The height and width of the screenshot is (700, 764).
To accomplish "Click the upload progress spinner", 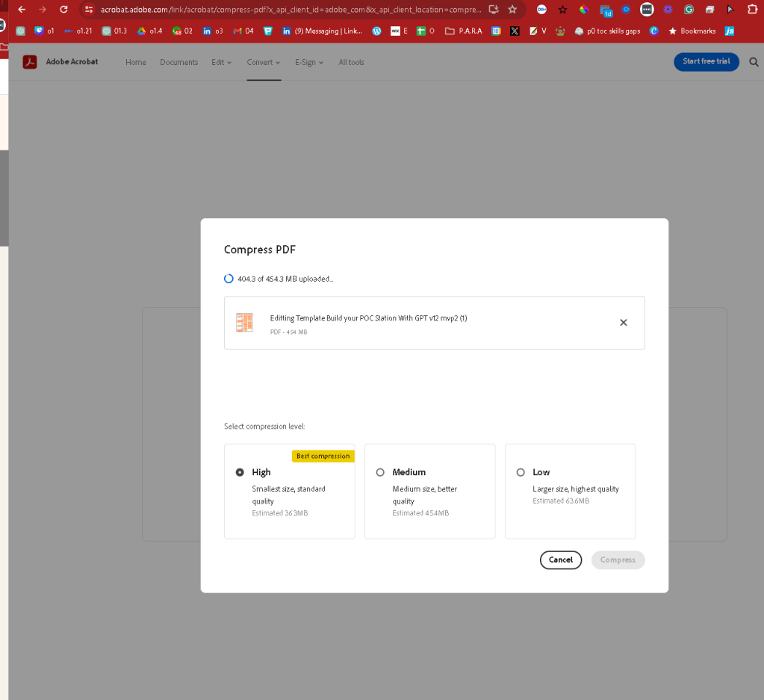I will 229,279.
